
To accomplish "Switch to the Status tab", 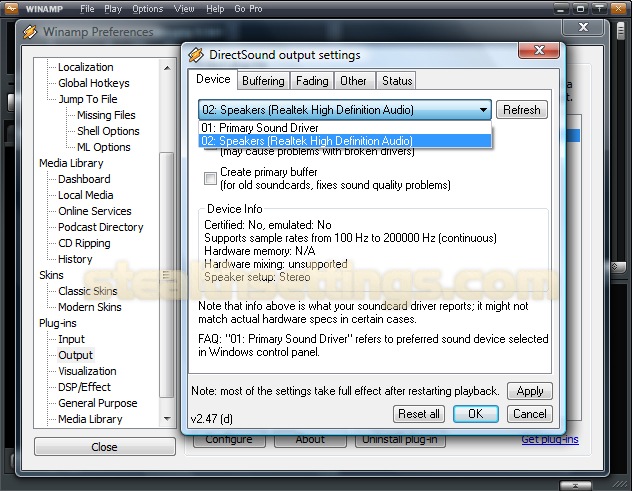I will (x=397, y=81).
